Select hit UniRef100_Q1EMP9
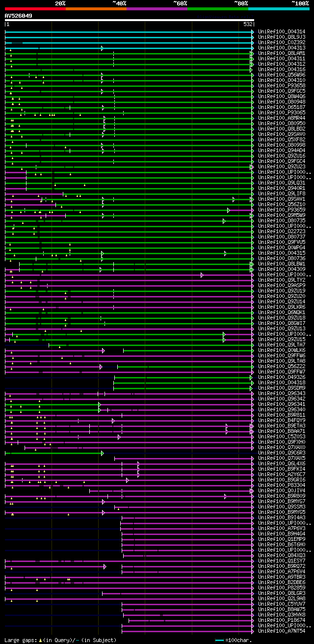The width and height of the screenshot is (314, 644). (x=282, y=539)
